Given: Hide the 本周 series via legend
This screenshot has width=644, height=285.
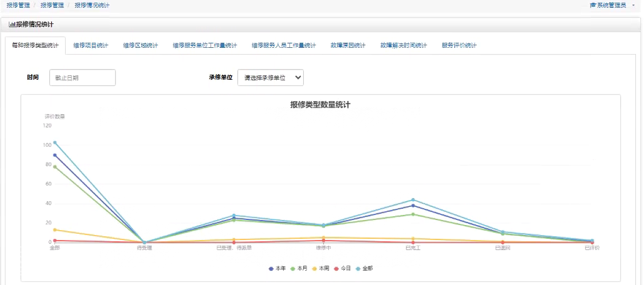Looking at the screenshot, I should point(320,268).
